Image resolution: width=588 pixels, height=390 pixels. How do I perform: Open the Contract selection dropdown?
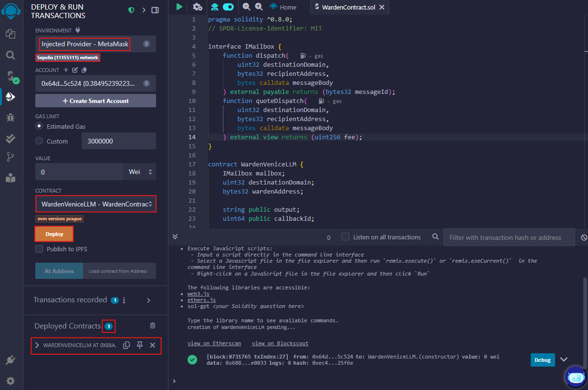pyautogui.click(x=95, y=204)
